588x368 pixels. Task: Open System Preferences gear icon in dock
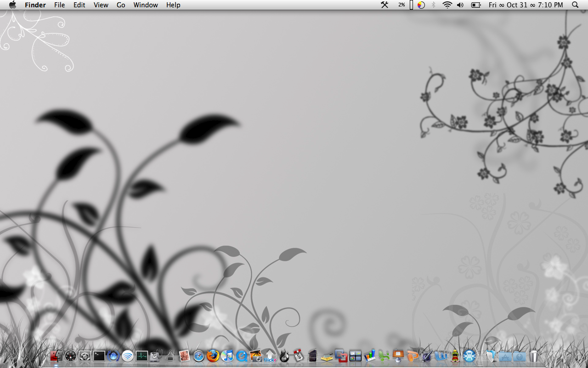click(x=85, y=356)
